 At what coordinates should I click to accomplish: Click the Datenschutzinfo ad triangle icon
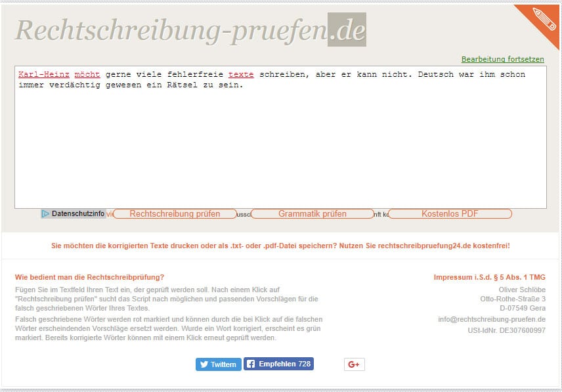[x=45, y=214]
